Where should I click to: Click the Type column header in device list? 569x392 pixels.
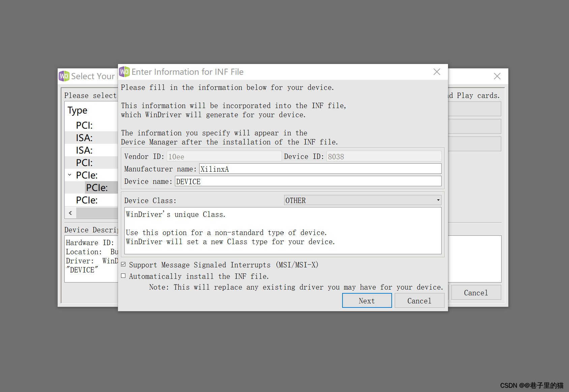[x=78, y=110]
